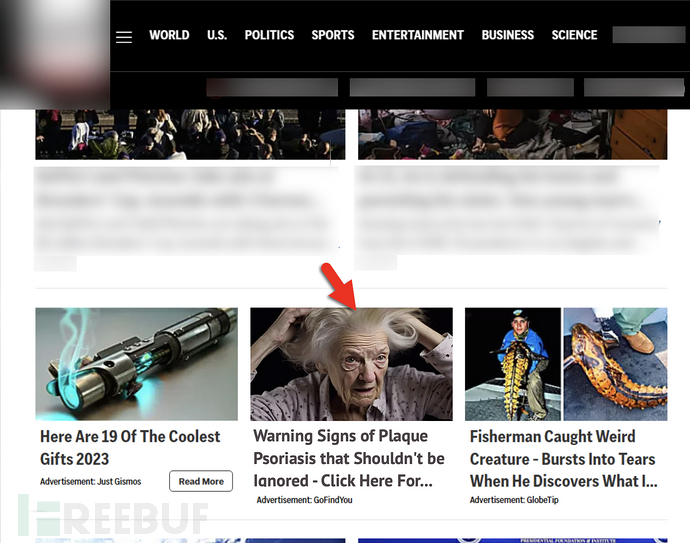Open the lightsaber gadget ad image
Screen dimensions: 690x543
pos(136,364)
